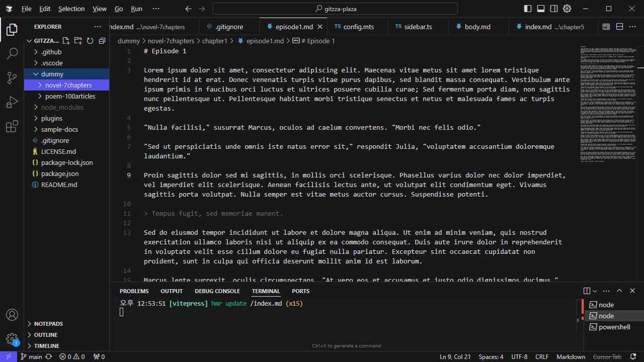644x362 pixels.
Task: Switch to the body.md tab
Action: 477,27
